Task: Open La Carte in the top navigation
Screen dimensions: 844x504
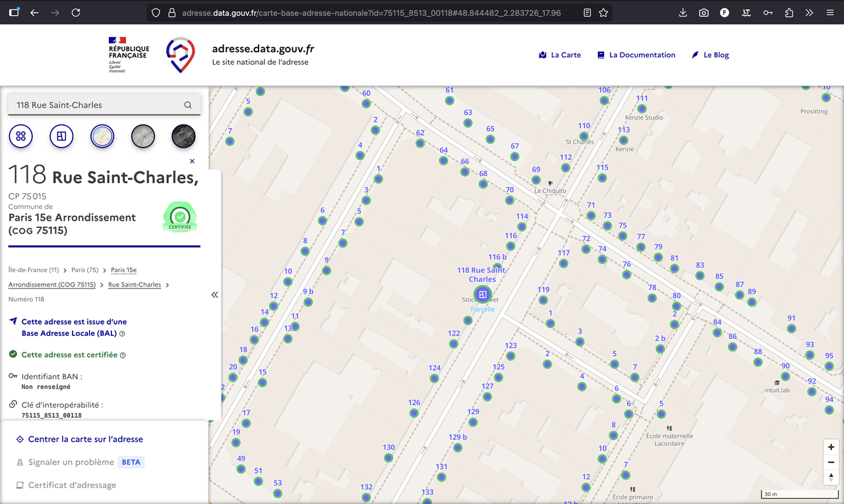Action: [560, 55]
